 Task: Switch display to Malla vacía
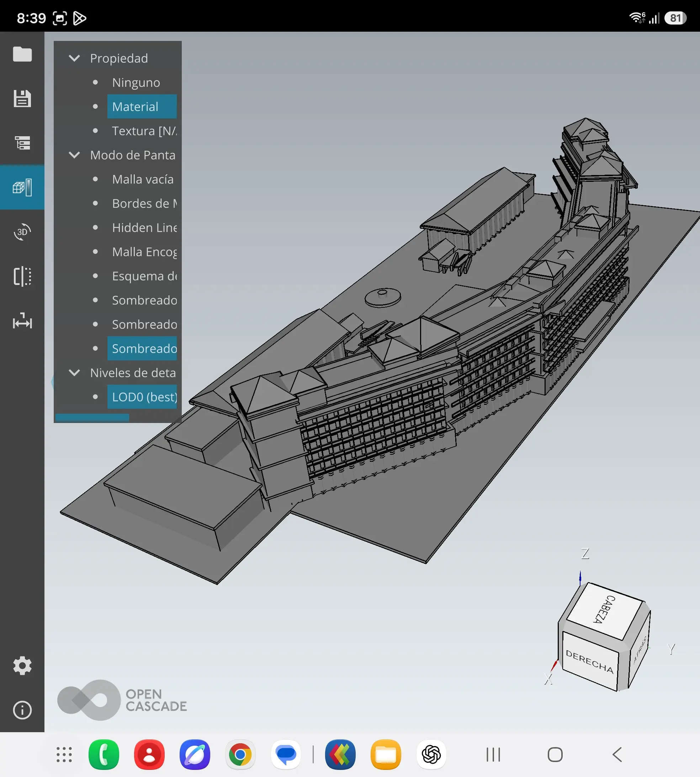point(143,179)
